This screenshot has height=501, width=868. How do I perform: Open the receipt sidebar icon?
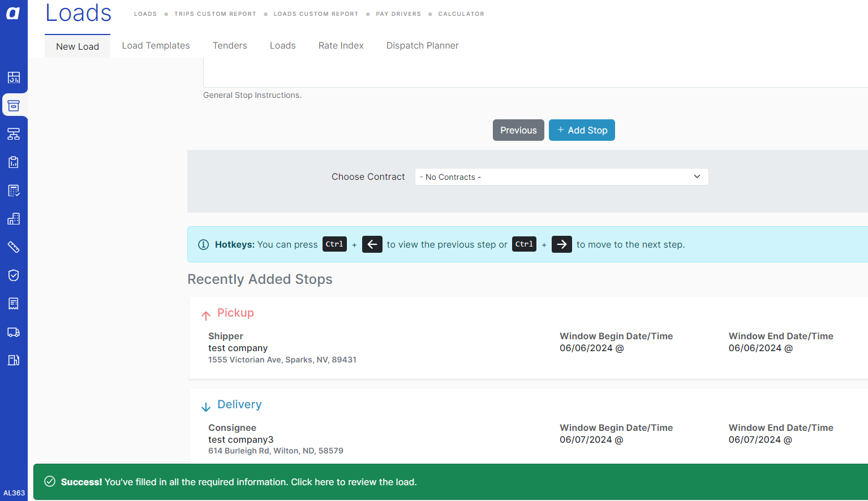[x=14, y=304]
